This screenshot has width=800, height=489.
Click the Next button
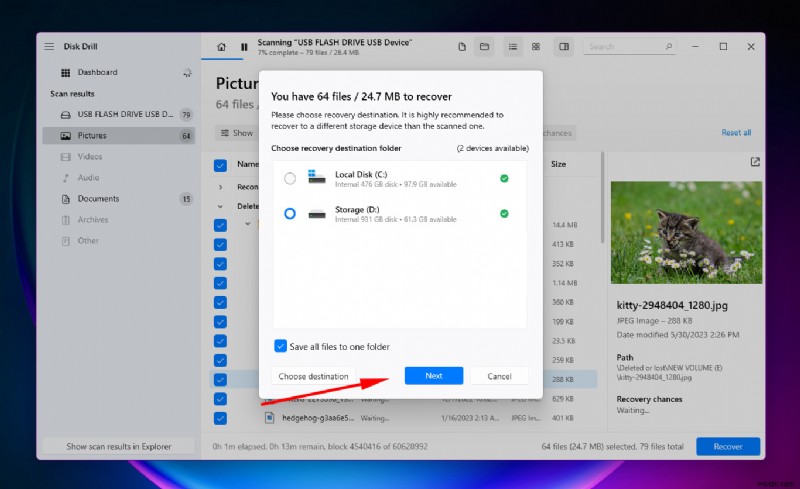coord(434,376)
